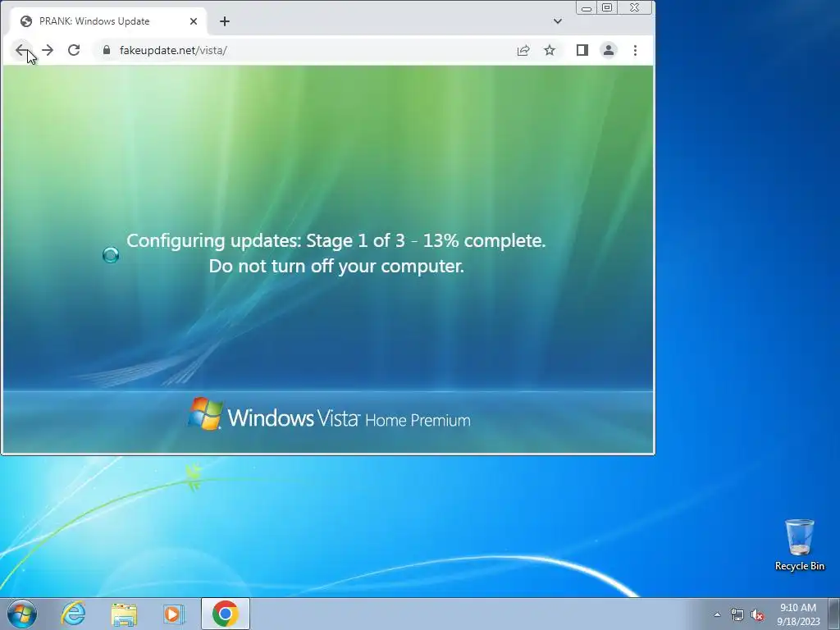
Task: Open Chrome's three-dot menu
Action: 636,50
